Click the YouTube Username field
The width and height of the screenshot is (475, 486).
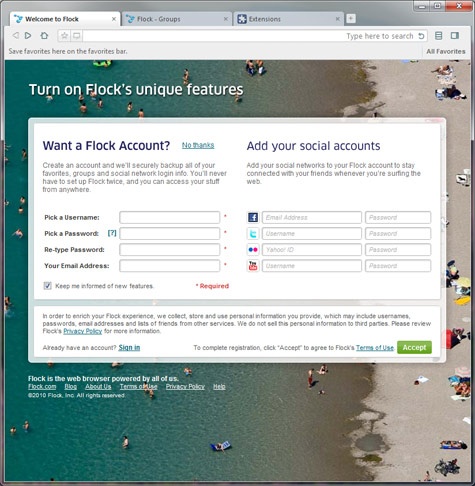pos(312,266)
